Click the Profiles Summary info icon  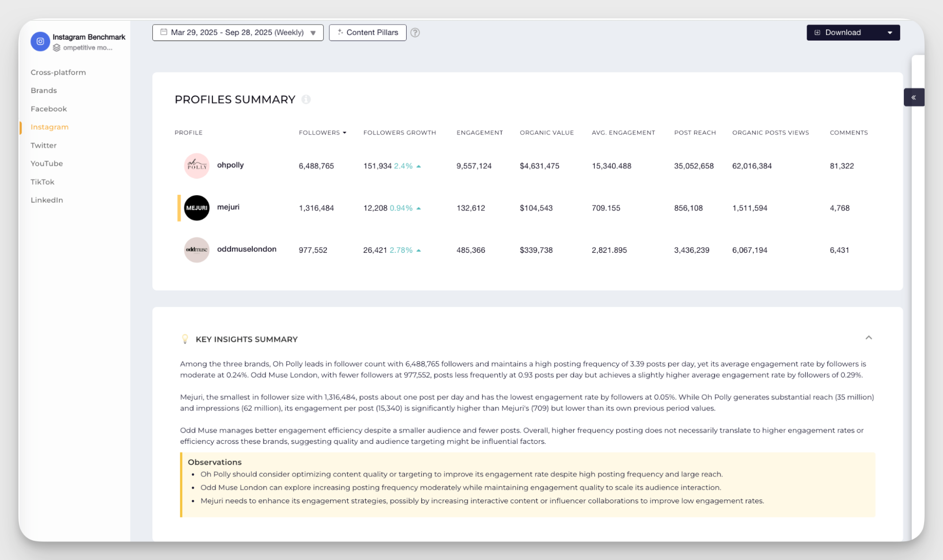pyautogui.click(x=306, y=100)
